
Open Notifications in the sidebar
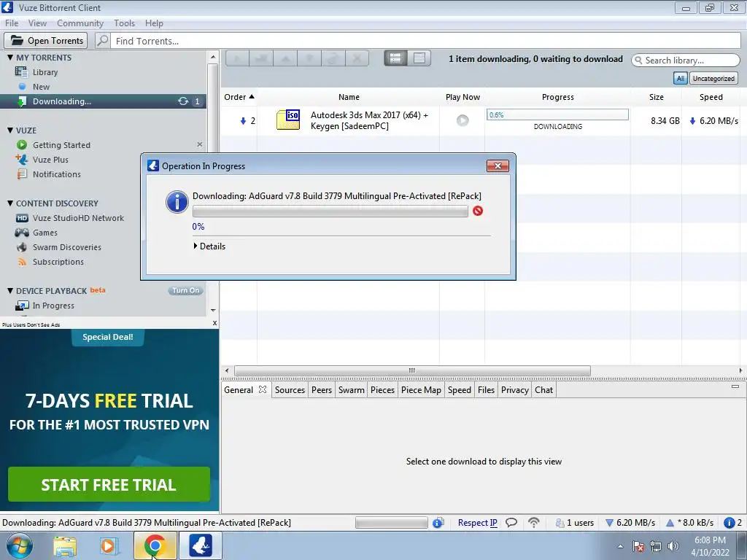[x=57, y=174]
